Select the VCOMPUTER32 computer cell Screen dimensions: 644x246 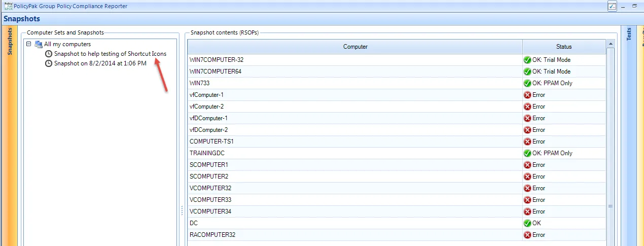pos(355,188)
